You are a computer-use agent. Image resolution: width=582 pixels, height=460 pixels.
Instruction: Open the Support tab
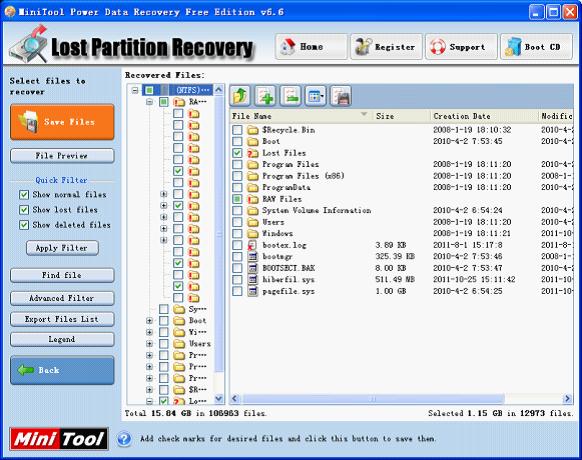pos(461,47)
